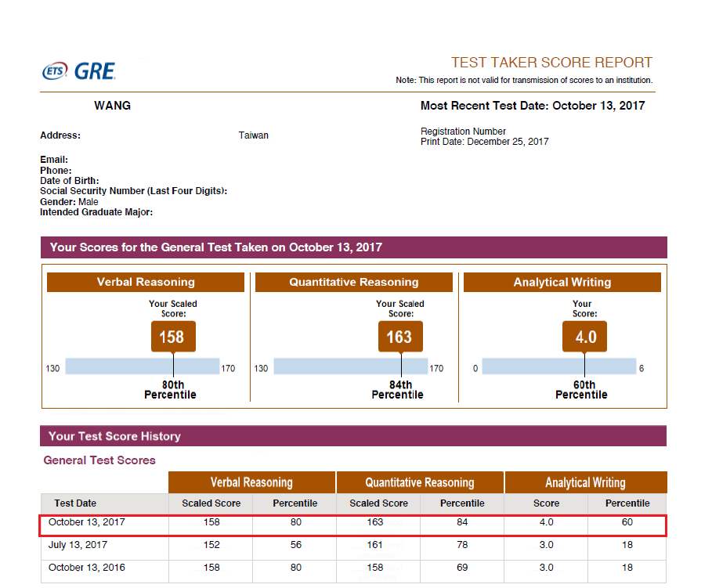This screenshot has height=588, width=712.
Task: Click the Verbal Reasoning header in the history table
Action: (252, 482)
